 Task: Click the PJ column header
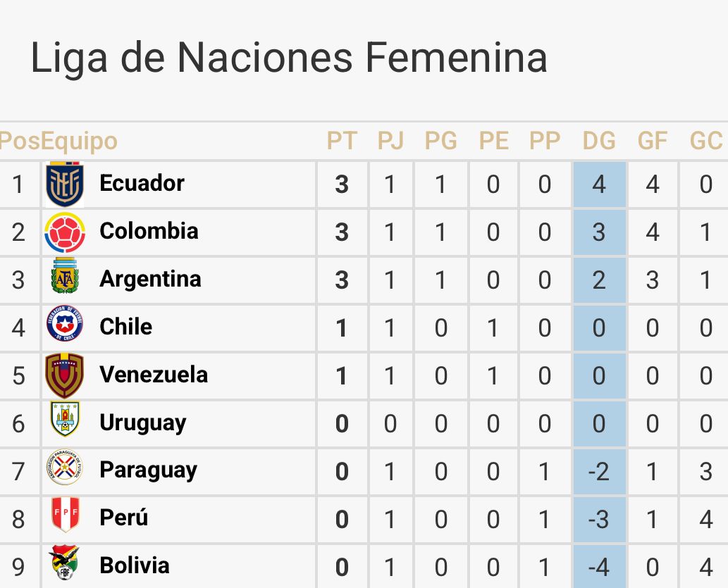point(390,141)
